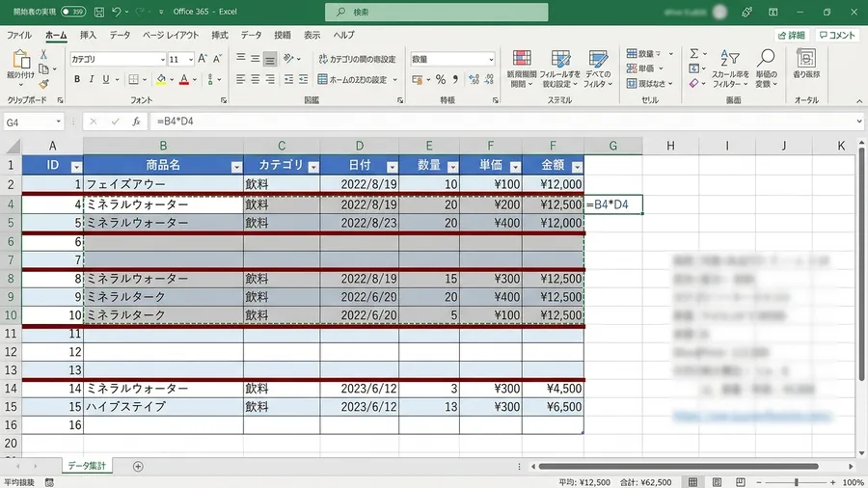Click the add-ins icon at ribbon far right
The height and width of the screenshot is (488, 868).
[806, 58]
